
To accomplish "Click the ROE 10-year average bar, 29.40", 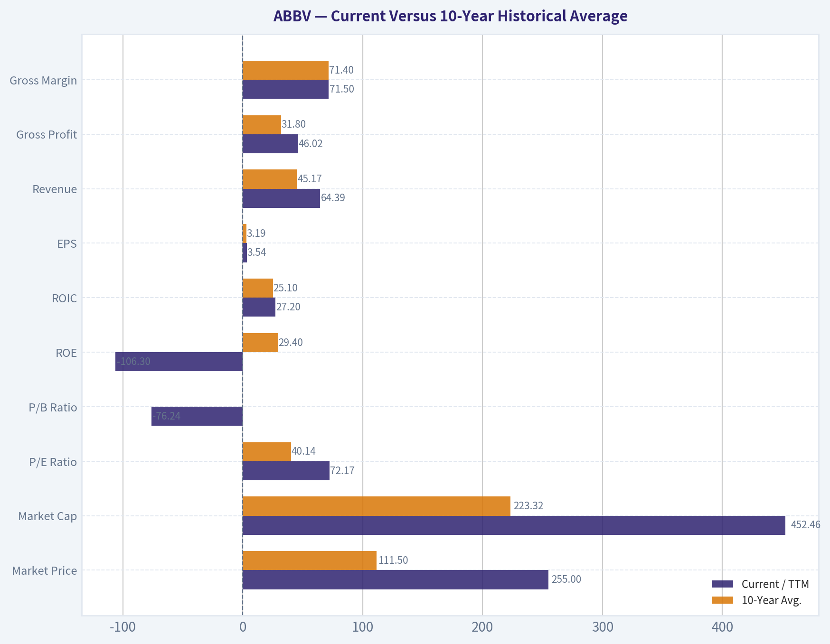I will coord(260,343).
